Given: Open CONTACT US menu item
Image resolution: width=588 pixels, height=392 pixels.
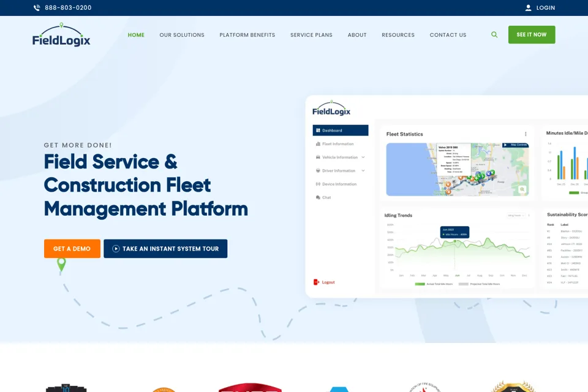Looking at the screenshot, I should pos(448,35).
